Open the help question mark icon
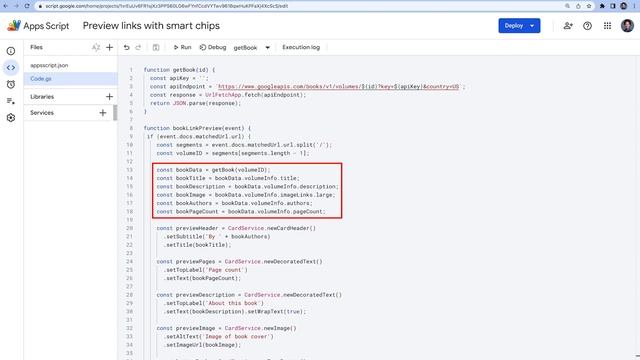The image size is (640, 360). tap(587, 26)
